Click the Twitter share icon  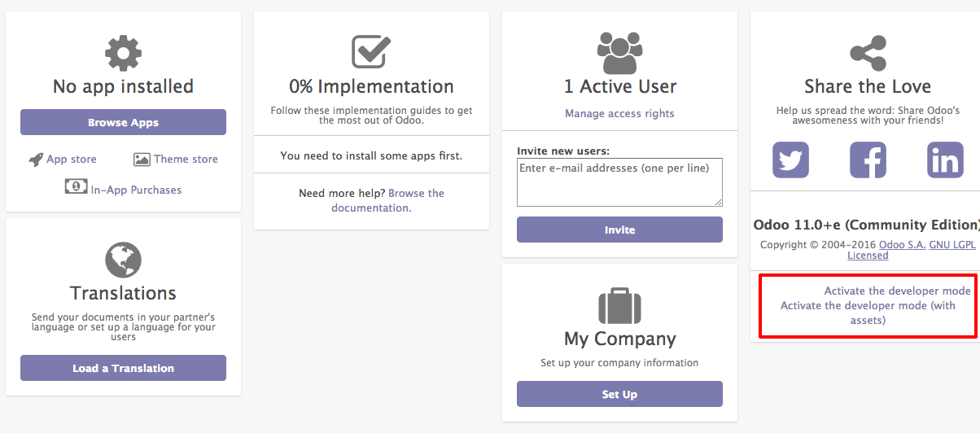point(790,160)
